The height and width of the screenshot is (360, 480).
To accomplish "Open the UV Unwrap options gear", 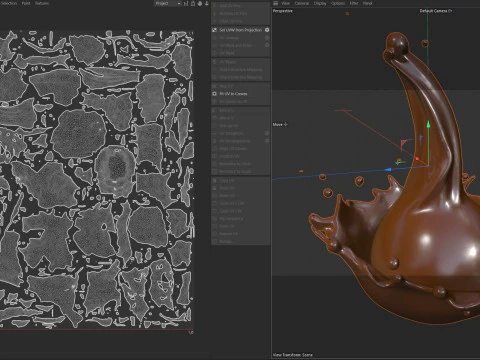I will 267,38.
